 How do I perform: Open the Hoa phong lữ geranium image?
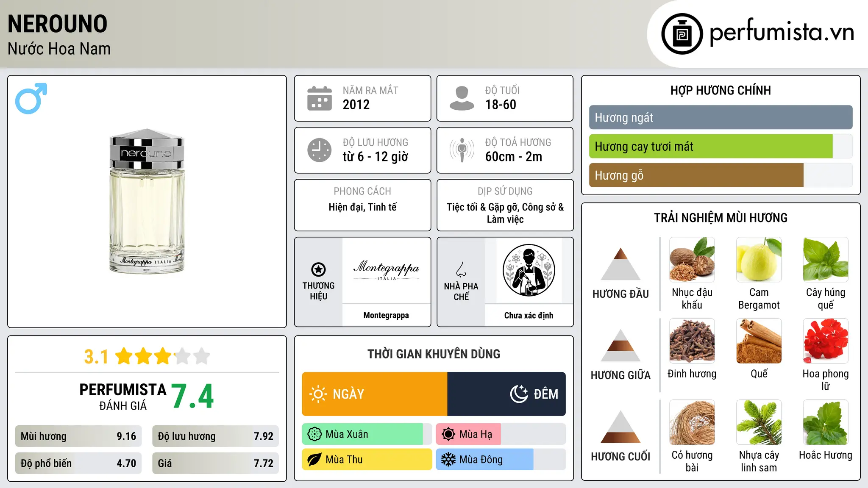[x=826, y=341]
